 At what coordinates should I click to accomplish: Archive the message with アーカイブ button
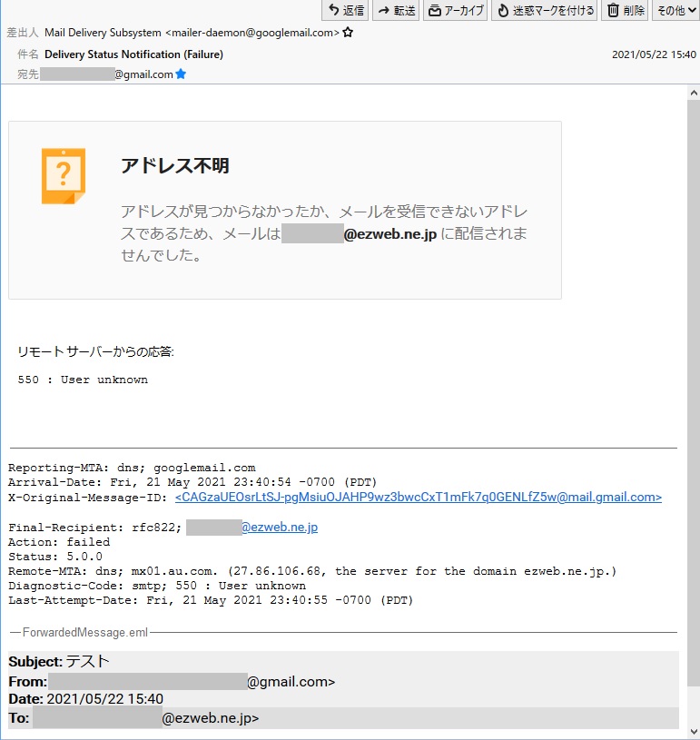456,11
